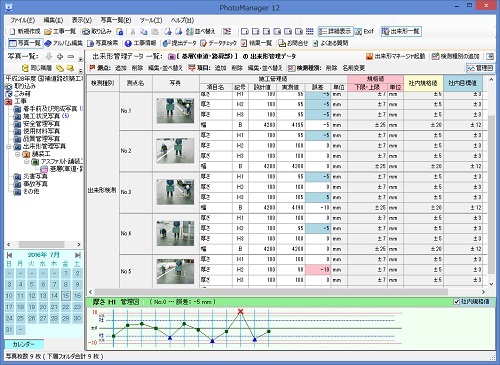This screenshot has height=365, width=500.
Task: Open the 工事一覧 folder icon
Action: (x=48, y=31)
